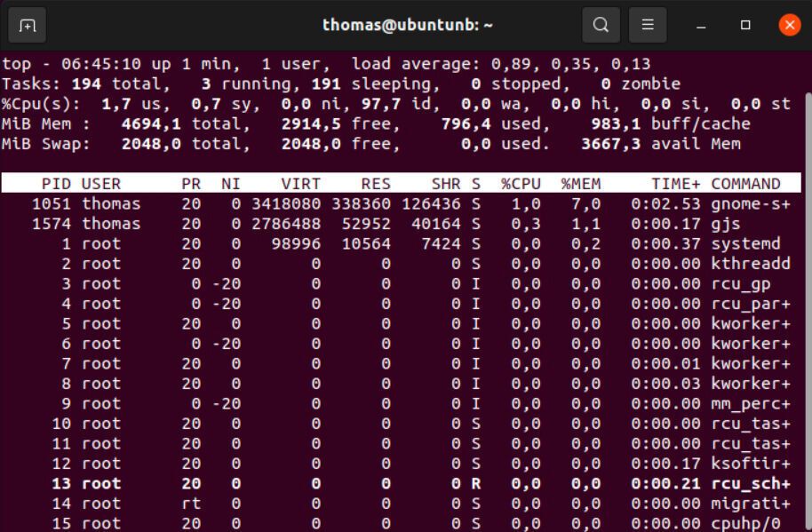Click the search magnifier icon

[x=601, y=25]
